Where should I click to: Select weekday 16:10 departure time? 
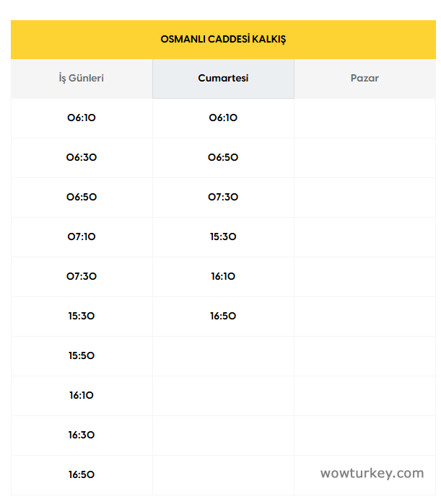point(82,395)
